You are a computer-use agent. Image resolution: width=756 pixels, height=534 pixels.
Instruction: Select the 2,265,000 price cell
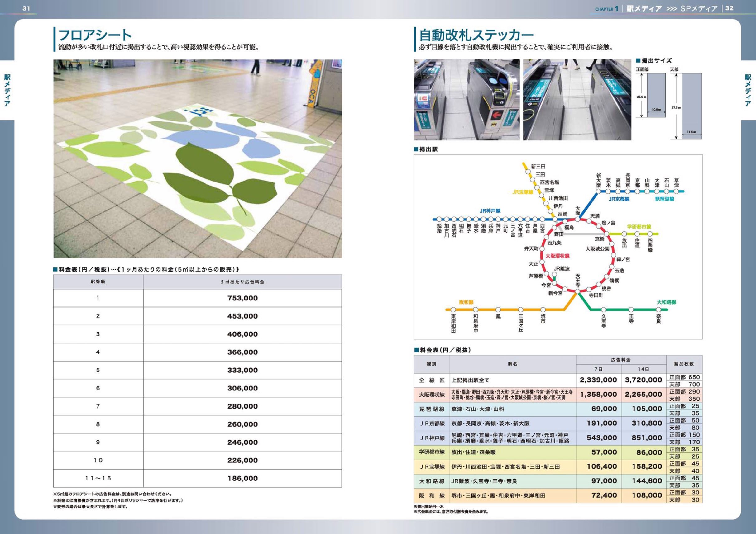(x=644, y=395)
